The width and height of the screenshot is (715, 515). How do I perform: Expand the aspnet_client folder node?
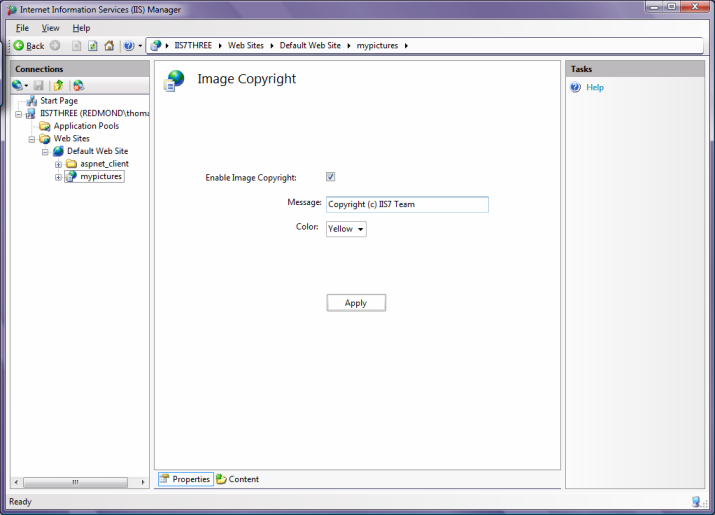58,164
